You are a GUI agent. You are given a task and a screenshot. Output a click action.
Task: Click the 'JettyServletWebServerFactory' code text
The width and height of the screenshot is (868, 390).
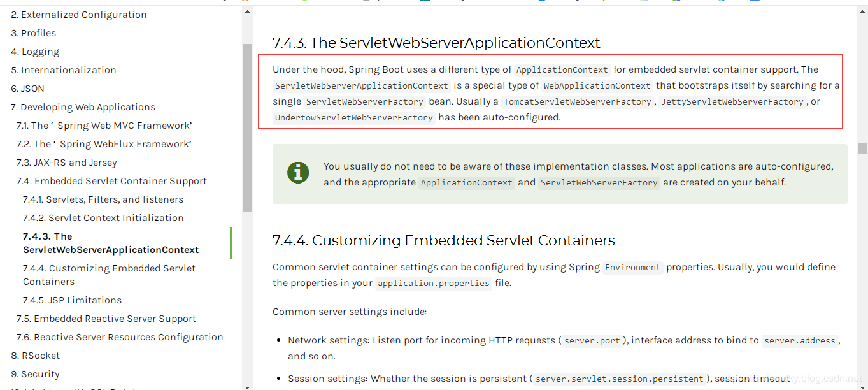(732, 102)
